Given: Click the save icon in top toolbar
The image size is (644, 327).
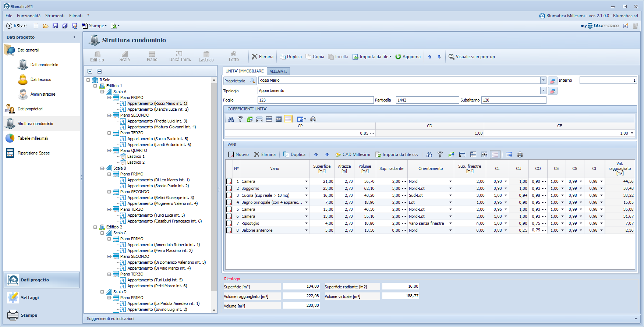Looking at the screenshot, I should (55, 26).
